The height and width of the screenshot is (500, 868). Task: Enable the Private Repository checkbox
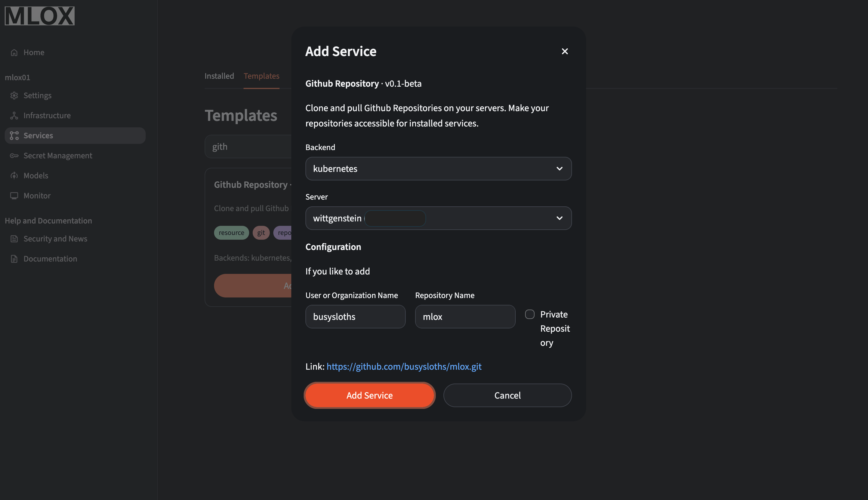coord(530,314)
